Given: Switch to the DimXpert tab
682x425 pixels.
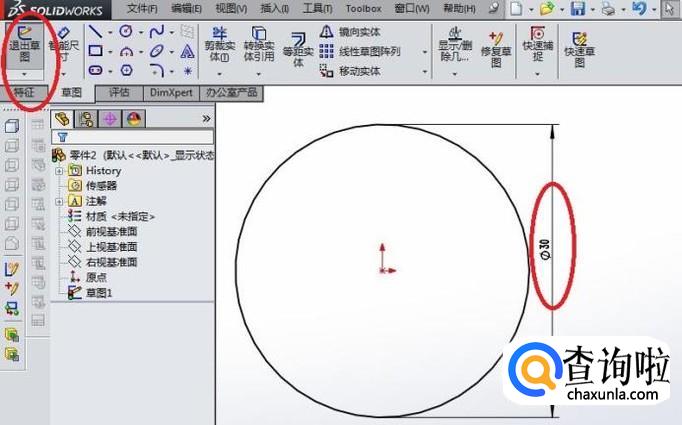Looking at the screenshot, I should [171, 93].
